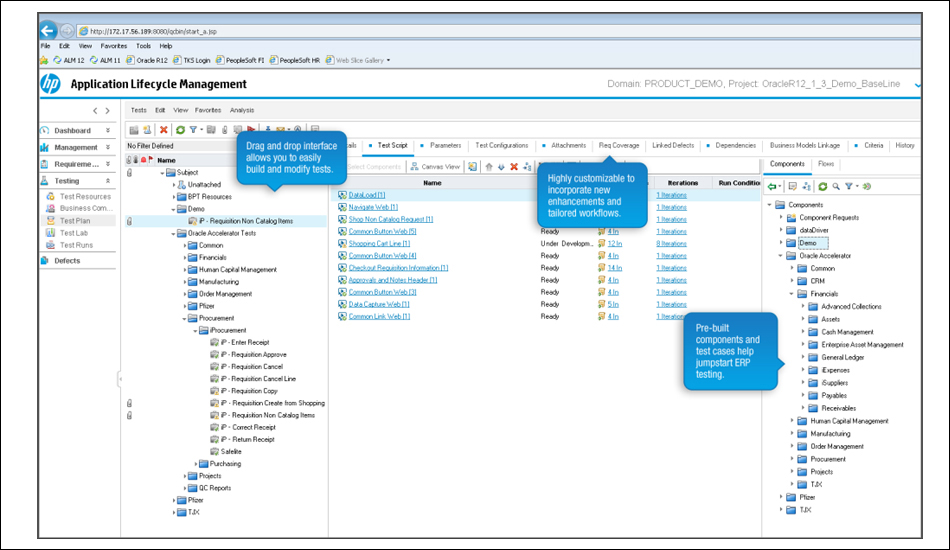Click the sidebar left navigation arrow
Viewport: 950px width, 550px height.
pos(95,111)
